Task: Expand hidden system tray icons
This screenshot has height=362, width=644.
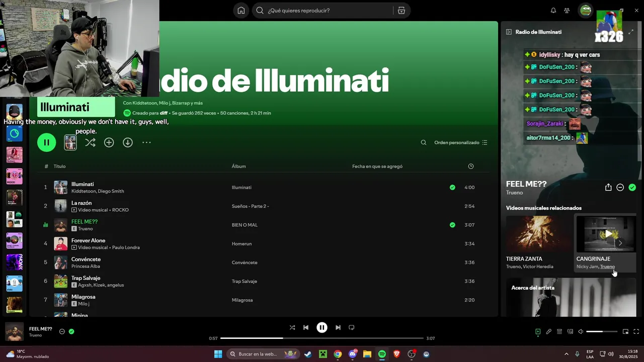Action: pos(567,354)
